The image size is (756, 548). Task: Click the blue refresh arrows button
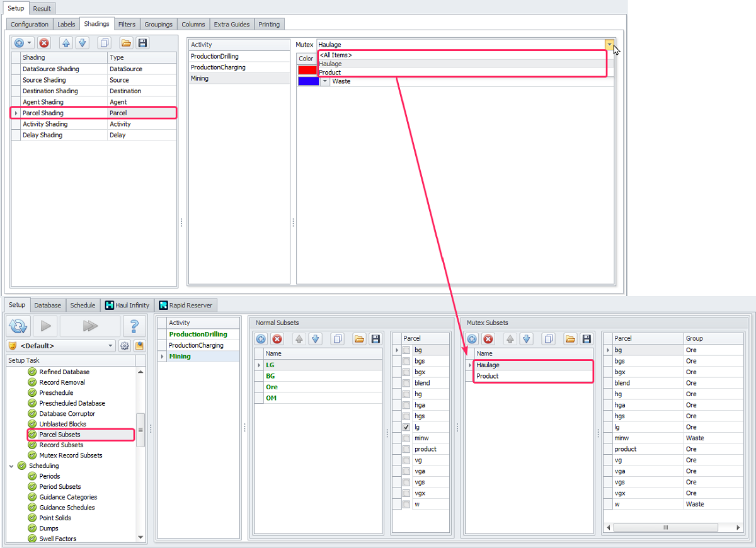click(20, 326)
